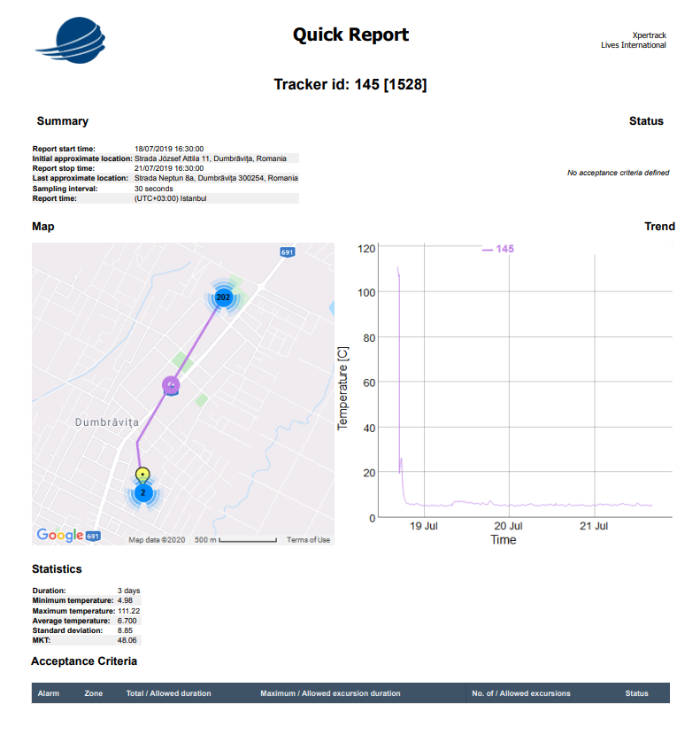Toggle the 145 series legend in the Trend chart
Viewport: 700px width, 734px height.
(497, 250)
